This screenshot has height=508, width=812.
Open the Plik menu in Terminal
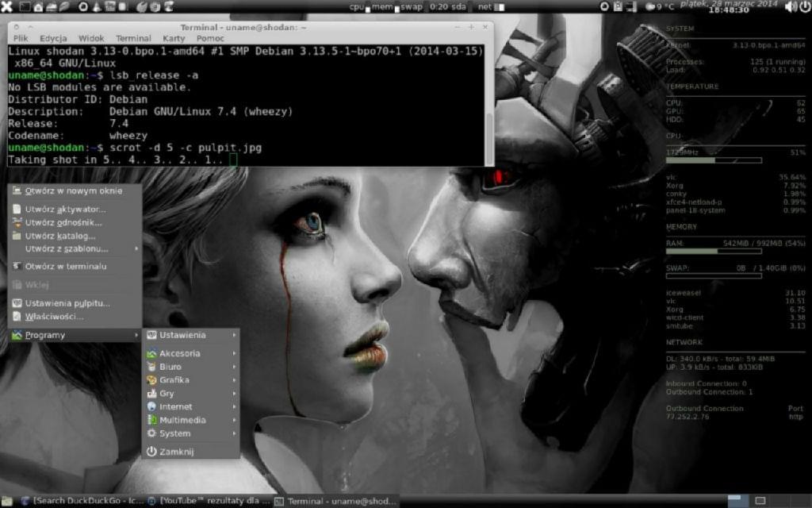click(x=21, y=38)
